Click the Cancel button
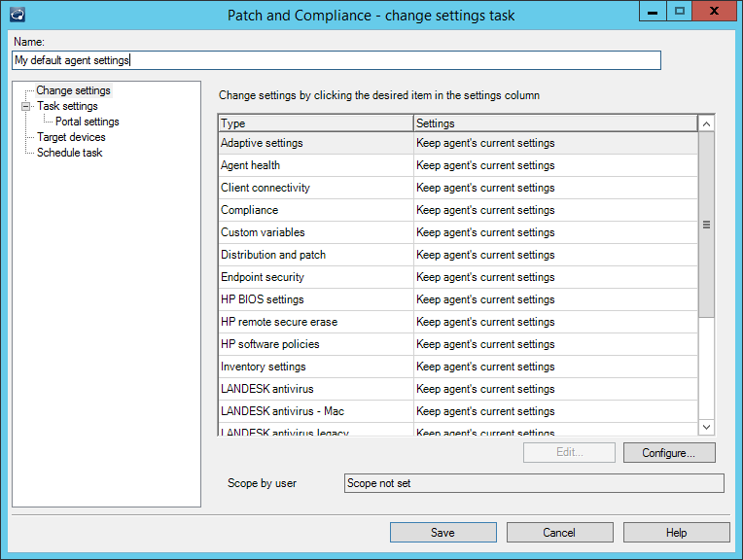Screen dimensions: 743x560 click(559, 533)
